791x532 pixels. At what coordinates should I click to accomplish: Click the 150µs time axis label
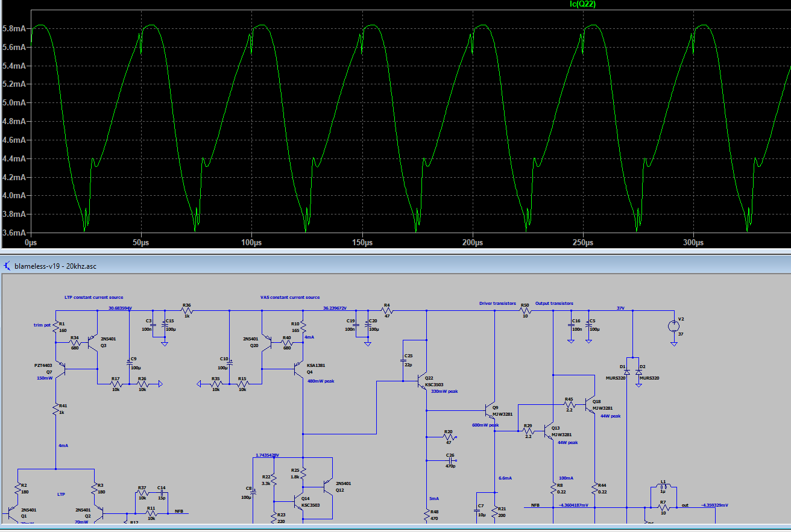coord(362,242)
